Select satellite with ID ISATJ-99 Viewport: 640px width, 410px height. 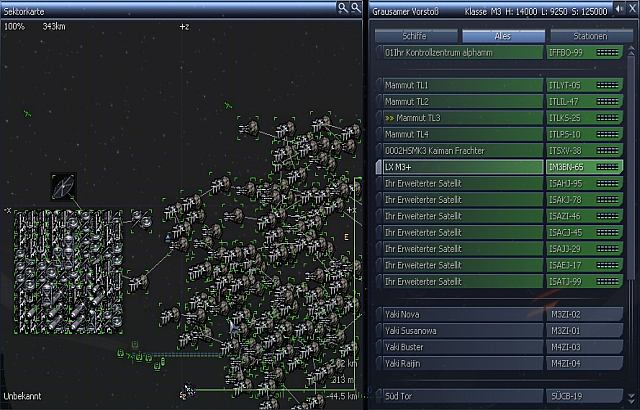500,281
